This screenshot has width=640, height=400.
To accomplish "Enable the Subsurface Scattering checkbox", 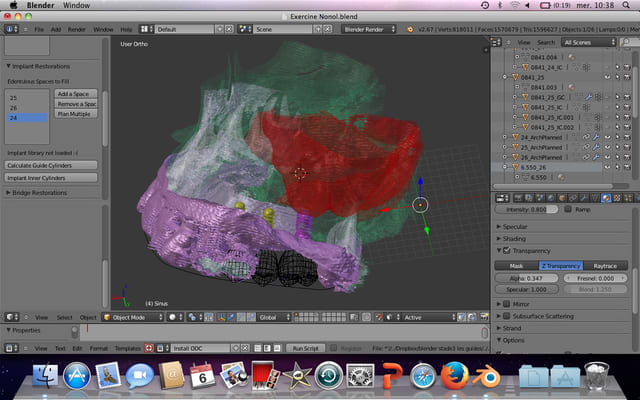I will pyautogui.click(x=507, y=314).
